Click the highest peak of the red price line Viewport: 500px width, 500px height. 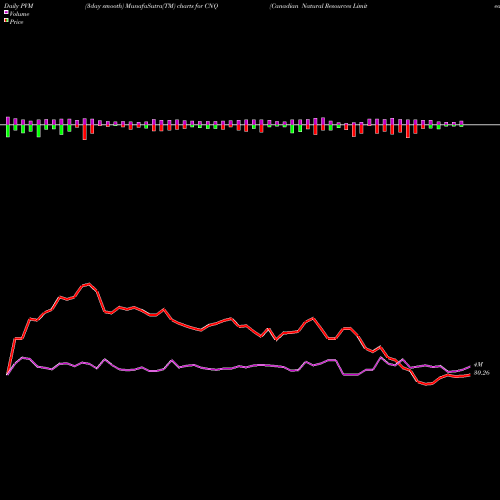(x=89, y=284)
